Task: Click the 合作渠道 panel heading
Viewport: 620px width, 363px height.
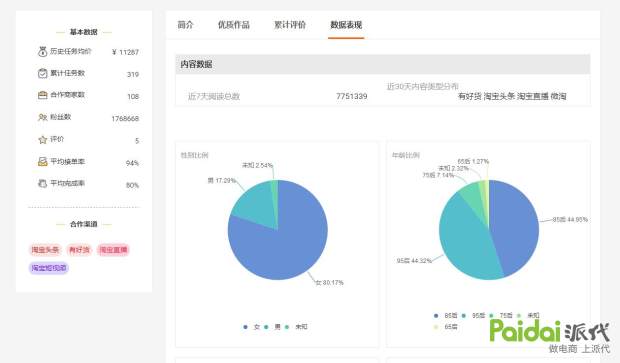Action: click(x=83, y=224)
